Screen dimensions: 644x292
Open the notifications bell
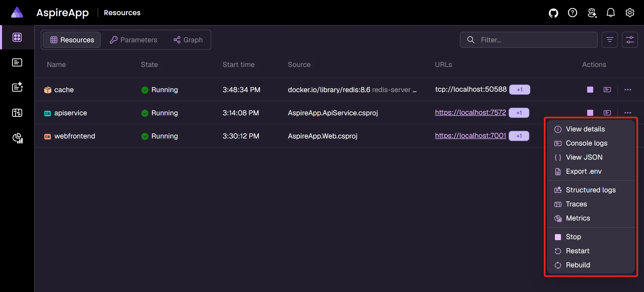611,13
